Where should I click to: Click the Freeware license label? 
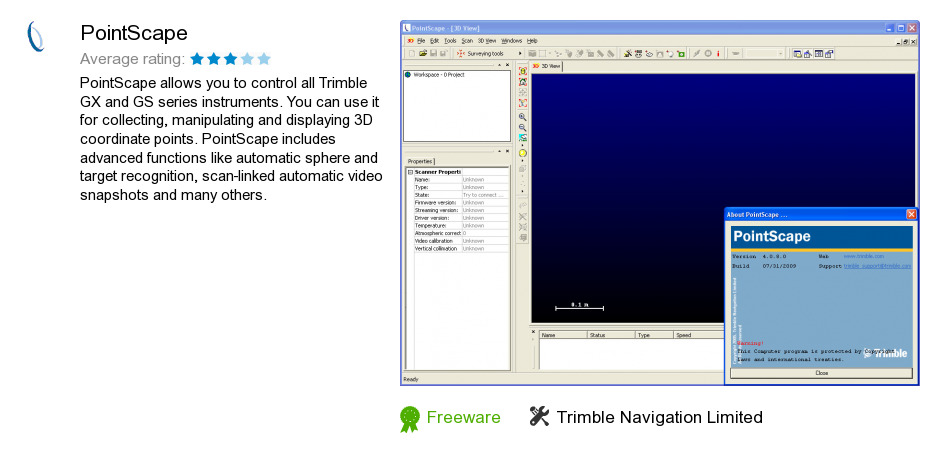click(463, 417)
